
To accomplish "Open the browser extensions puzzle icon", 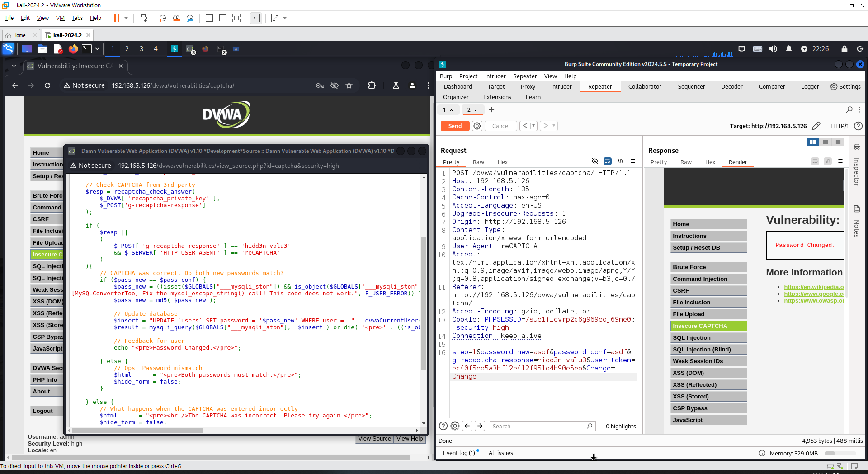I will click(x=372, y=85).
